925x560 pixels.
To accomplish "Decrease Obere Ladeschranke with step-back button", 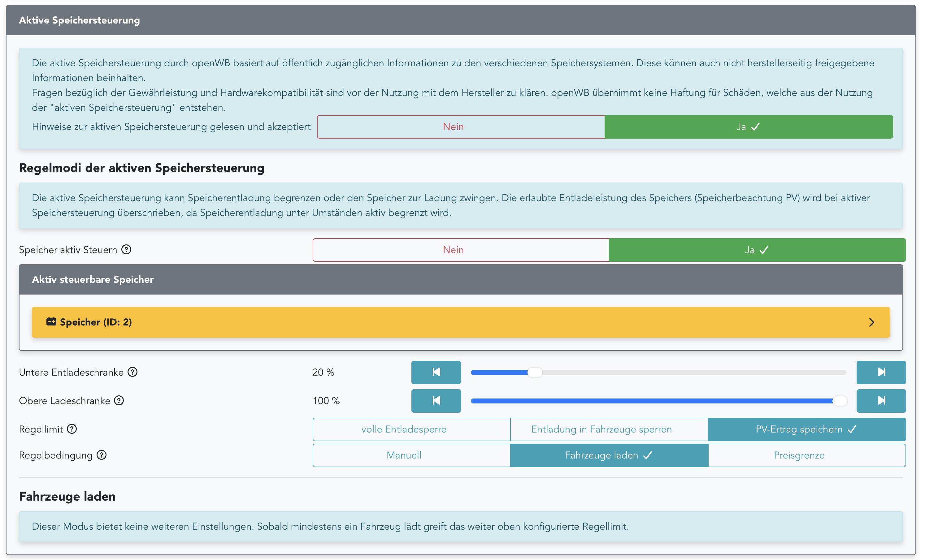I will point(436,401).
